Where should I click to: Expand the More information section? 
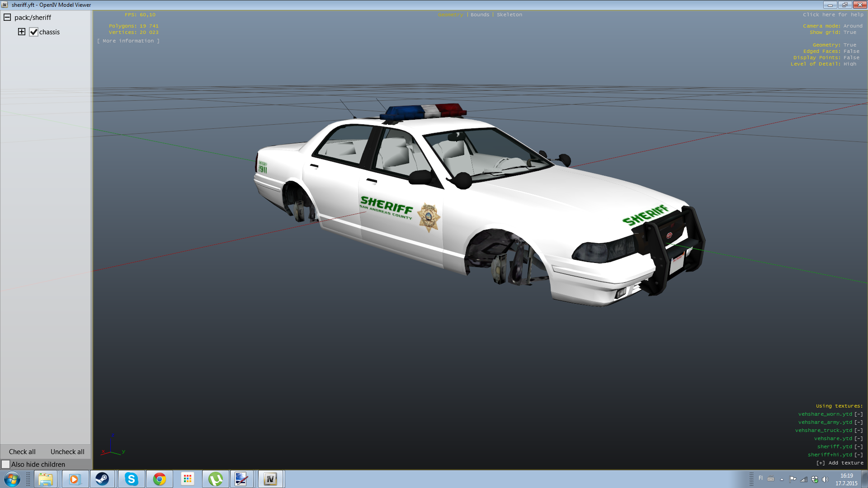click(x=128, y=41)
